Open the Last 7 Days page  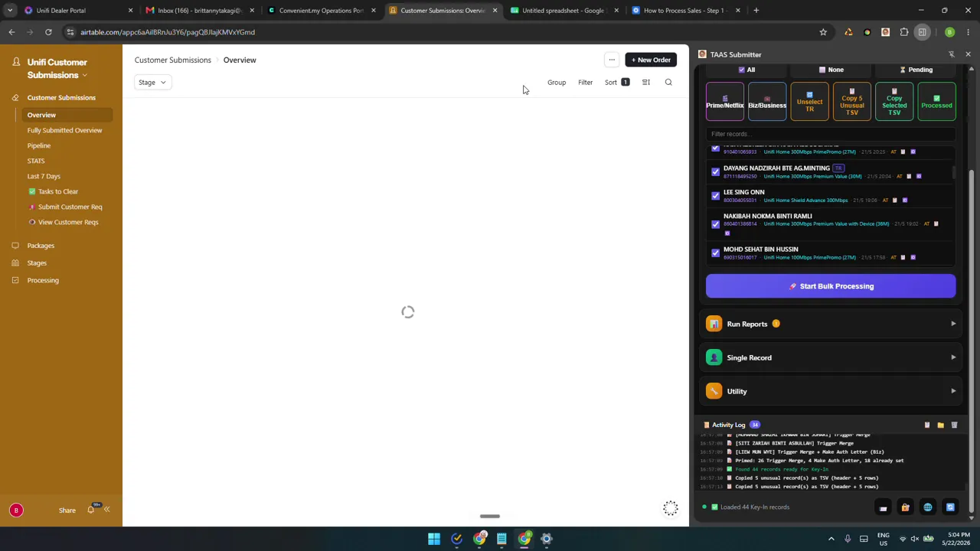click(x=44, y=176)
